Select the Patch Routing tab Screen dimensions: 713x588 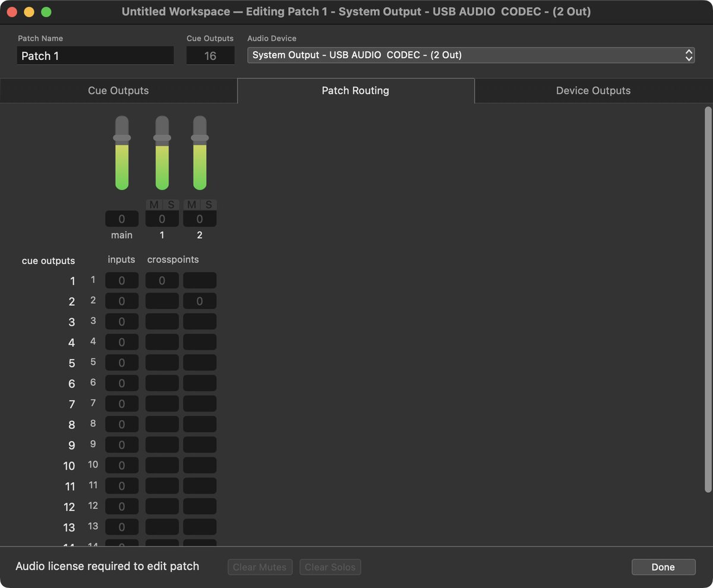point(355,91)
